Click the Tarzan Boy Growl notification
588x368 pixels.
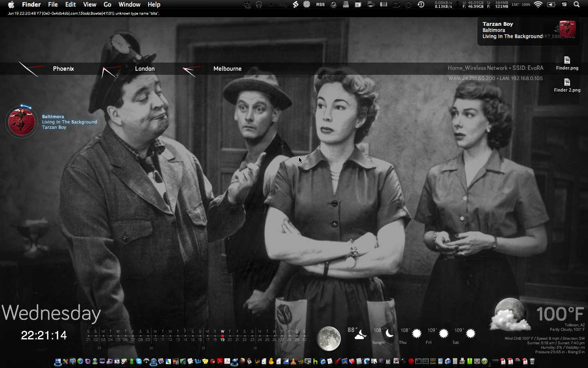(529, 31)
